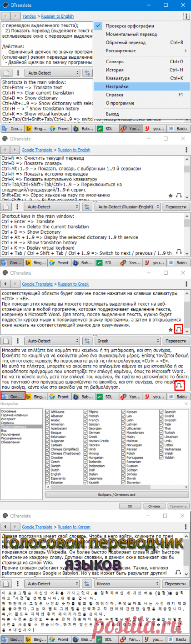This screenshot has height=644, width=191.
Task: Expand the Расширенные submenu
Action: pyautogui.click(x=142, y=50)
